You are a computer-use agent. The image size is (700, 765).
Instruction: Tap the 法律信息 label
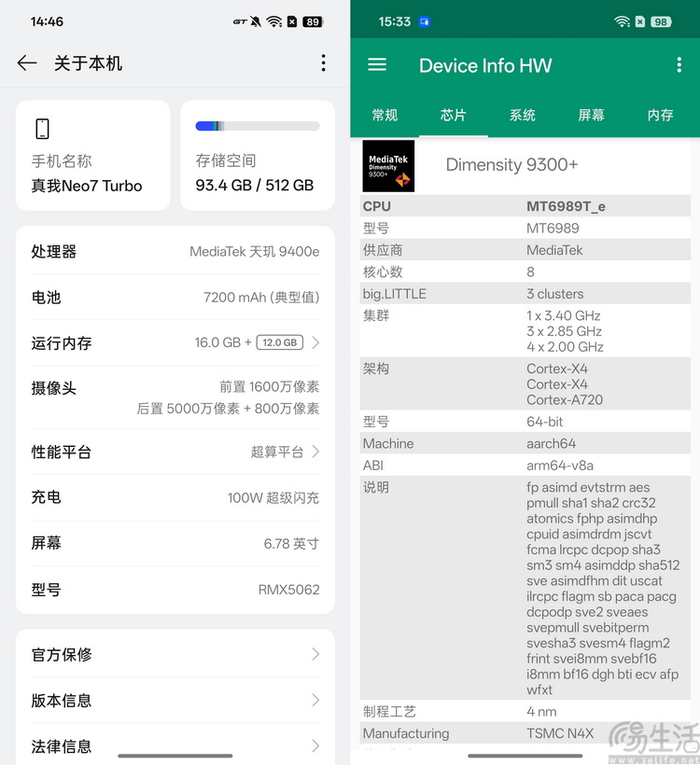coord(62,746)
